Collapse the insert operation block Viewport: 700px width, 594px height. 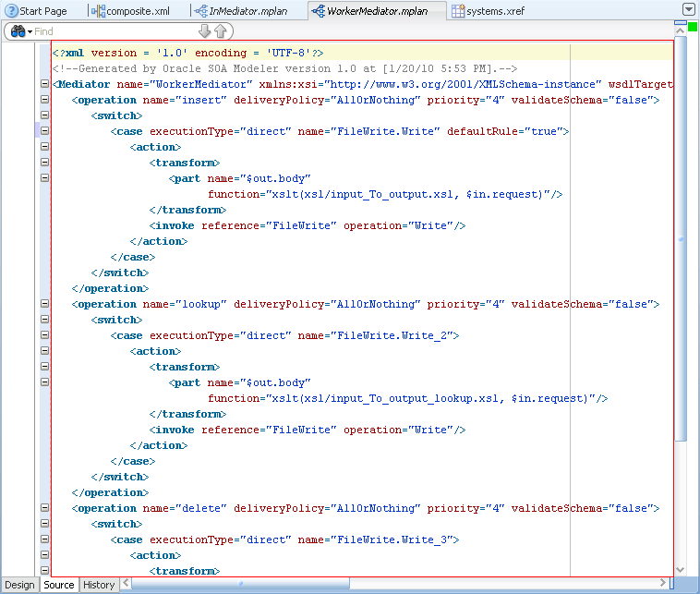44,99
